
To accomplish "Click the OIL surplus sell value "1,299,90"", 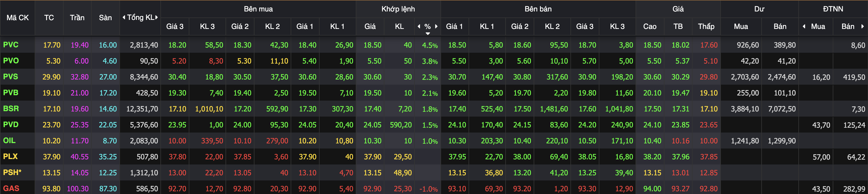I will tap(782, 141).
